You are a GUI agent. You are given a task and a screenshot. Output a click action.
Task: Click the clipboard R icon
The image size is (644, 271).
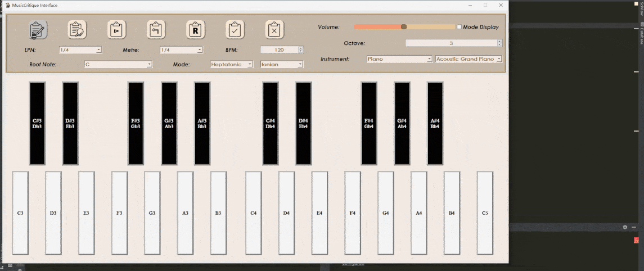pyautogui.click(x=196, y=30)
